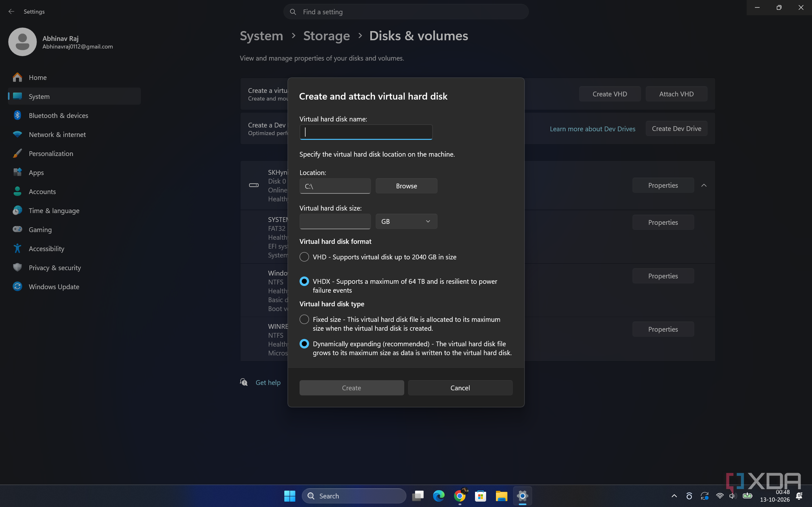Open the Get help link

268,382
